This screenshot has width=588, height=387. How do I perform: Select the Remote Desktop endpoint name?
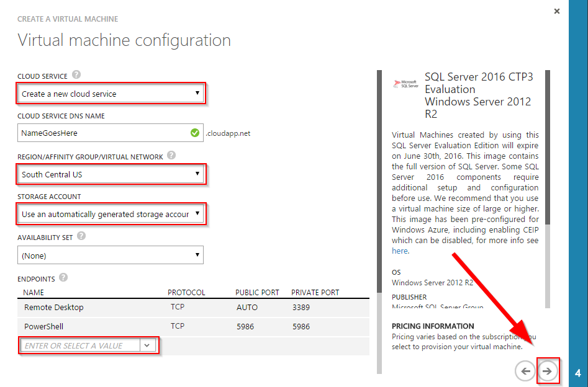pyautogui.click(x=53, y=308)
